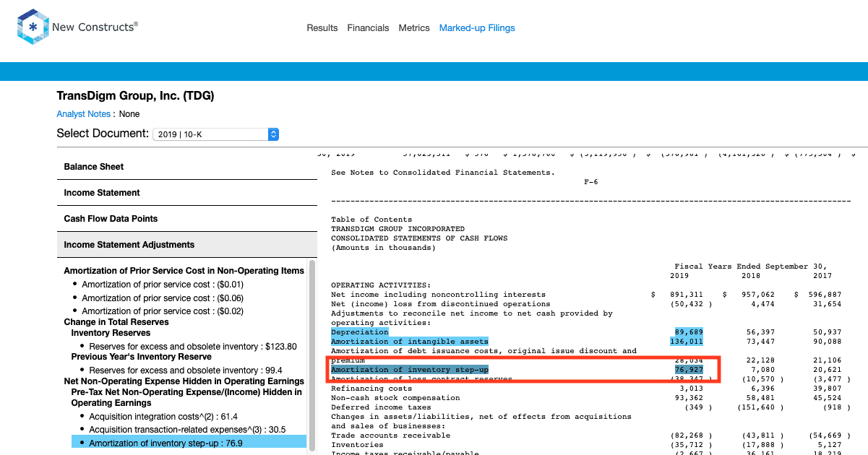Select the Cash Flow Data Points section
The height and width of the screenshot is (455, 868).
point(187,219)
